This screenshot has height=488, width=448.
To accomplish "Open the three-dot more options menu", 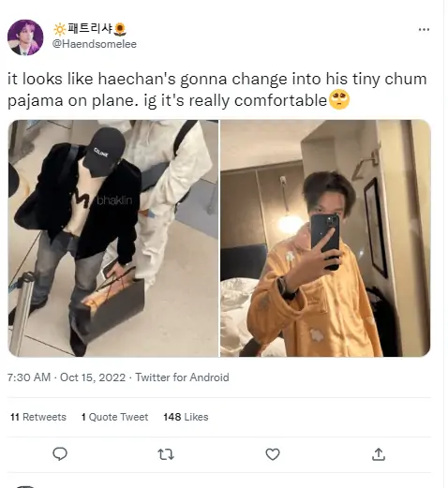I will 424,29.
